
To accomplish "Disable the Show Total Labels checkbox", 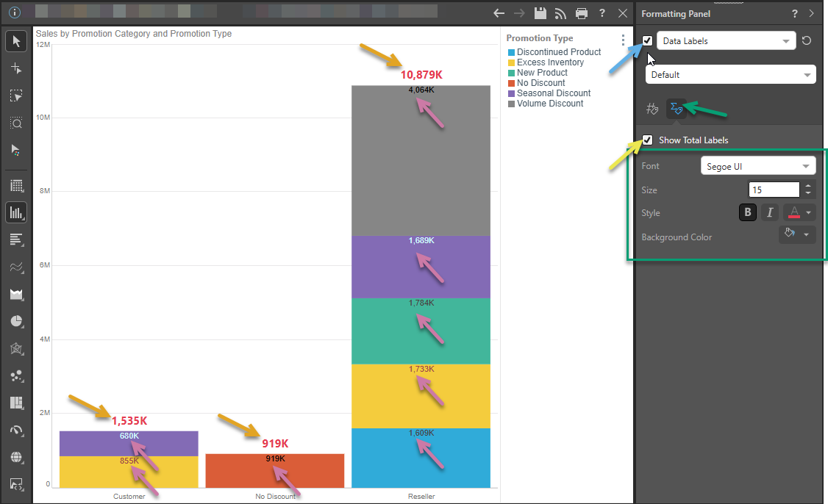I will (647, 140).
